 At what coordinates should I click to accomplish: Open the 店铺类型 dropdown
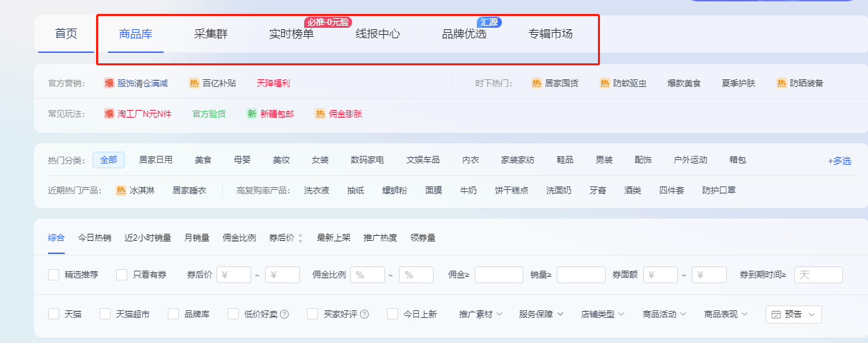click(602, 314)
